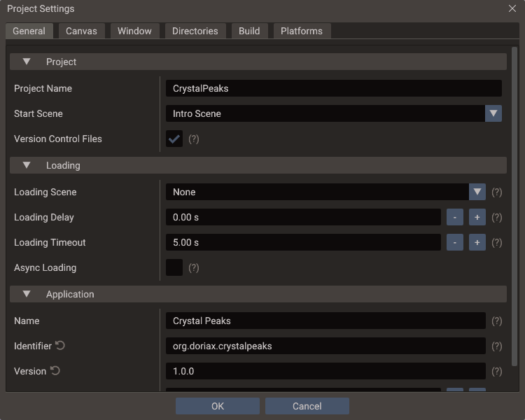Screen dimensions: 525x420
Task: Decrease Loading Timeout with minus button
Action: tap(455, 242)
